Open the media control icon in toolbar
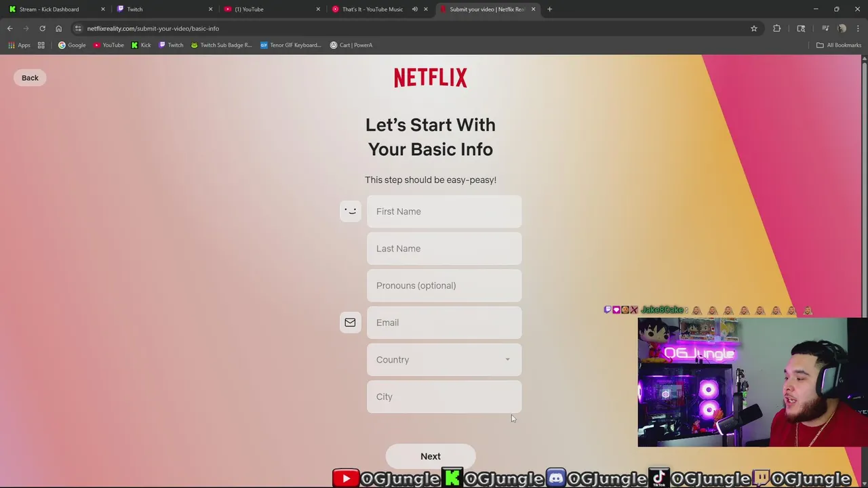Viewport: 868px width, 488px height. pos(825,28)
